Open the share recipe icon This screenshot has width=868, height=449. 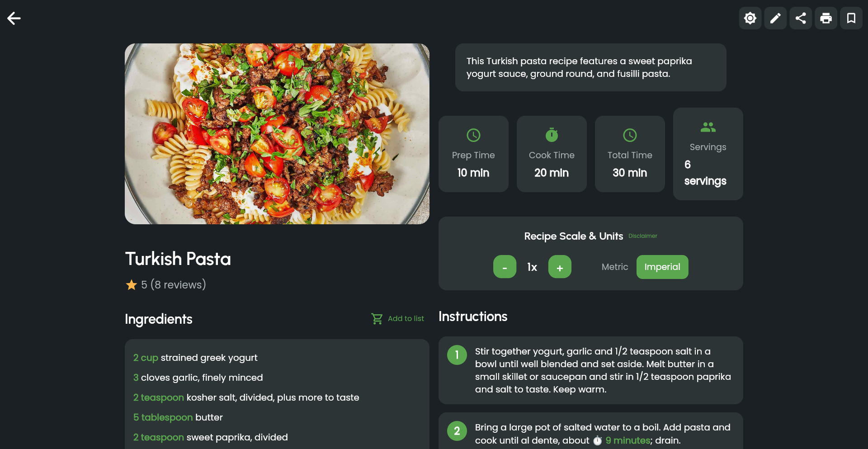(x=801, y=19)
